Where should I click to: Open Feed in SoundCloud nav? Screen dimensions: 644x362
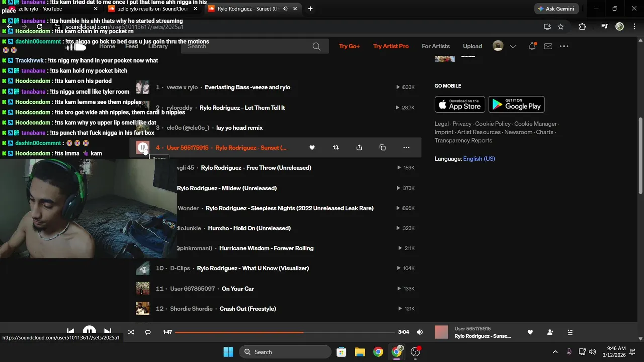coord(132,46)
